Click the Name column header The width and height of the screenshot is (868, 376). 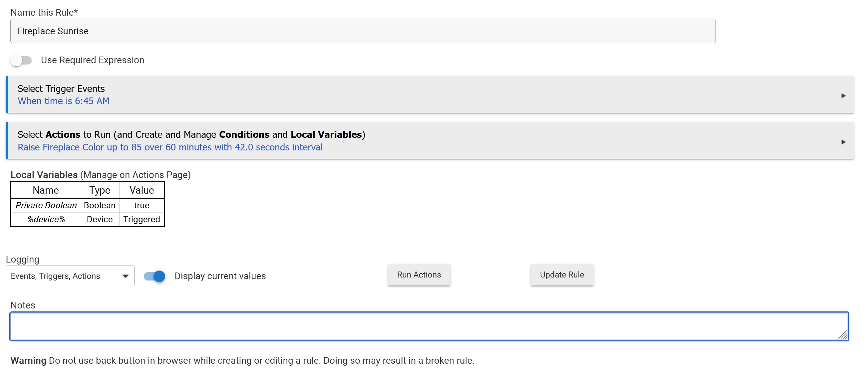(46, 190)
